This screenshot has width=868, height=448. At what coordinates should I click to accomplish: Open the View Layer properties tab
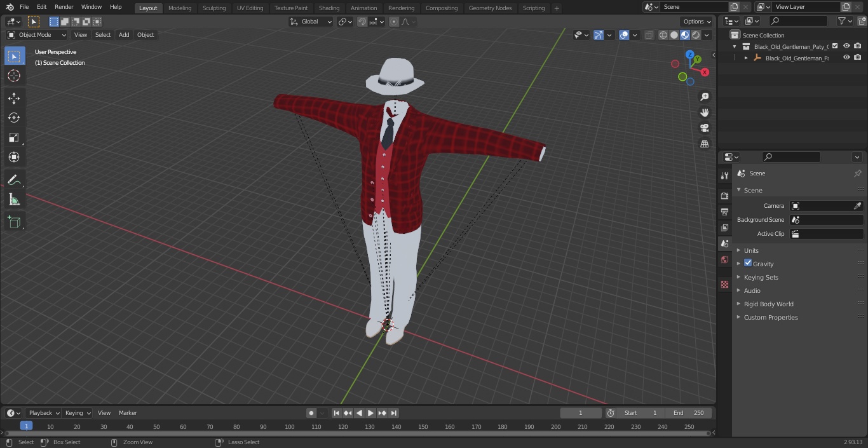[724, 227]
